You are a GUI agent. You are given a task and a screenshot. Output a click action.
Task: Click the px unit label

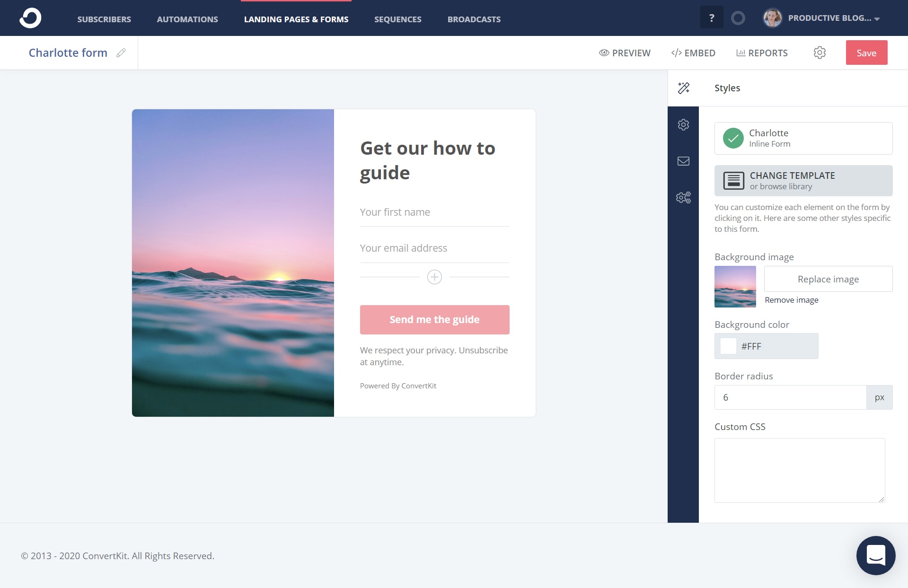click(879, 397)
